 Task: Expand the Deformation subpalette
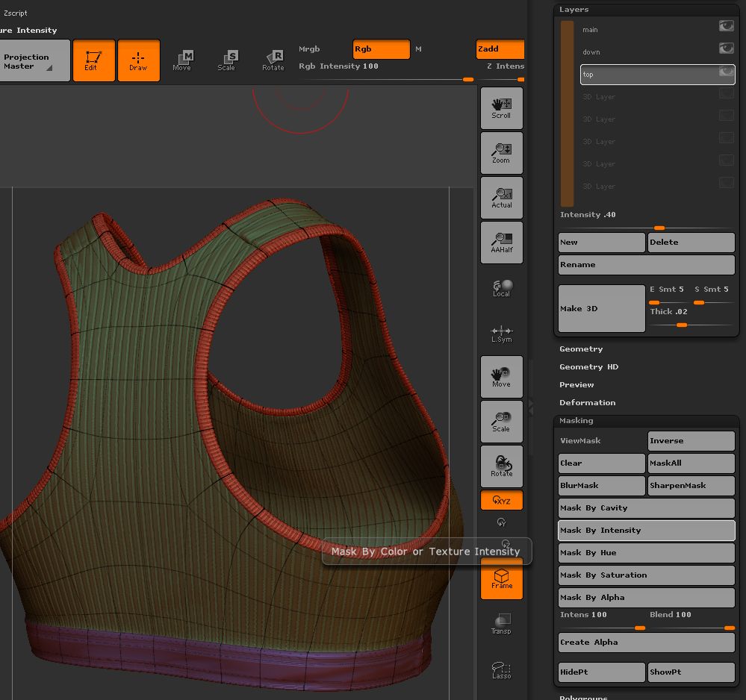pyautogui.click(x=587, y=403)
